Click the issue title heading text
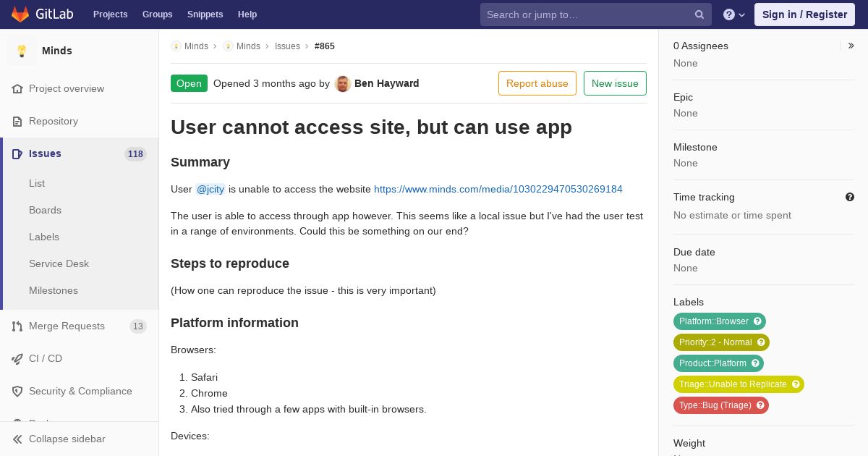This screenshot has width=868, height=456. click(371, 127)
